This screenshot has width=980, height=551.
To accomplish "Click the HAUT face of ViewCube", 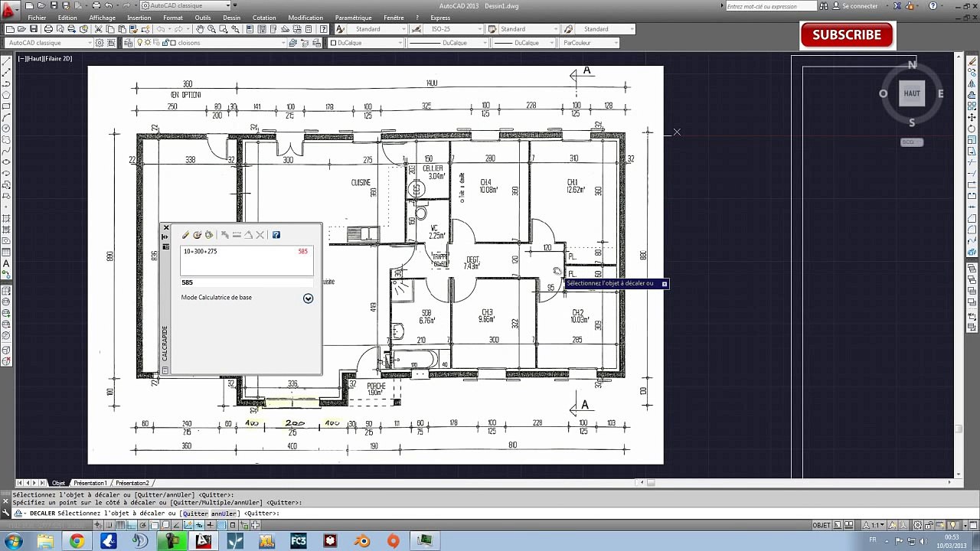I will click(x=912, y=93).
